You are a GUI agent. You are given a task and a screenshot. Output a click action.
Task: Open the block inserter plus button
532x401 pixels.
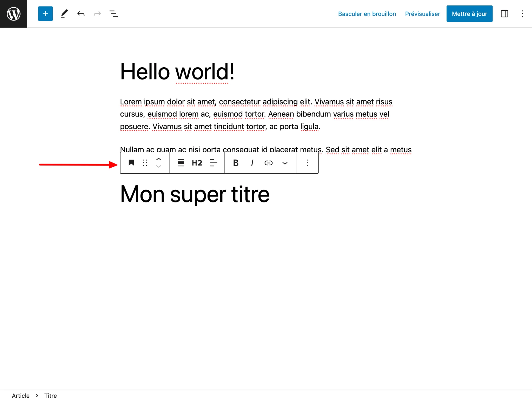45,14
